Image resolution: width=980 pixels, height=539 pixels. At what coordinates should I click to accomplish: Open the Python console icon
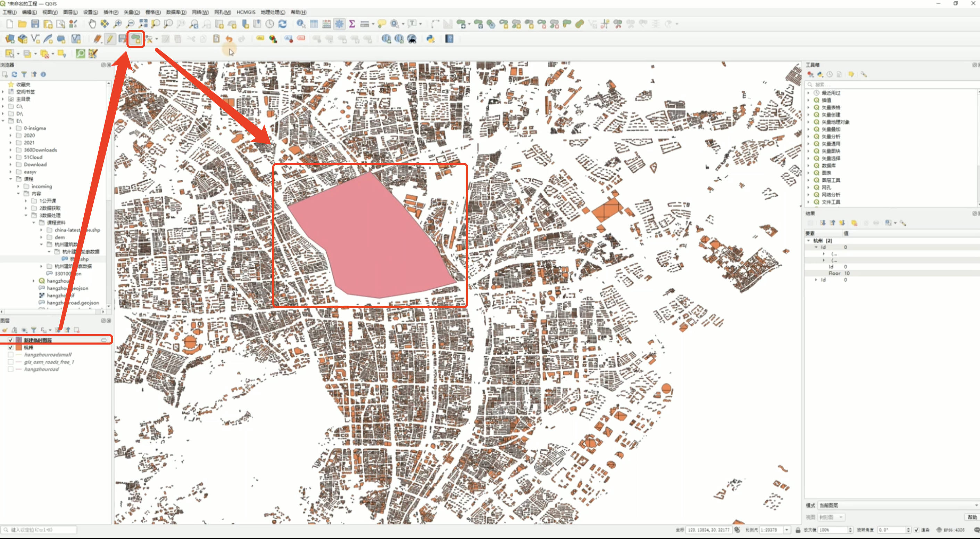coord(431,39)
